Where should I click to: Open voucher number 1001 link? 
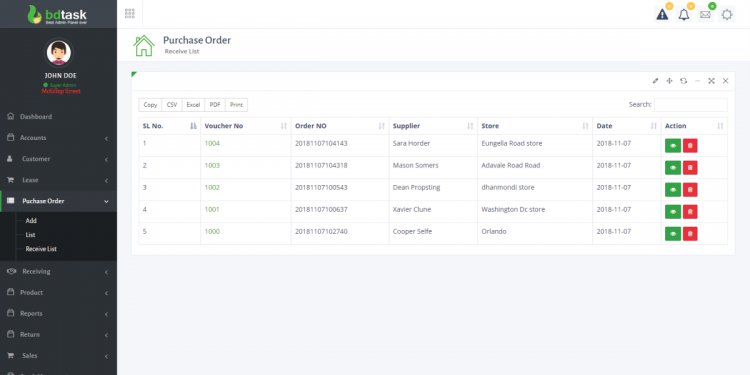coord(212,210)
